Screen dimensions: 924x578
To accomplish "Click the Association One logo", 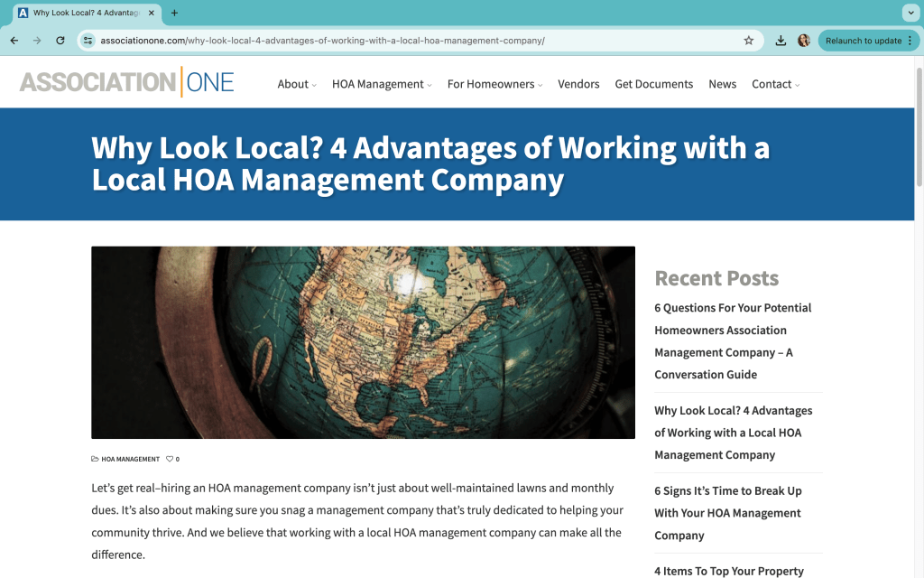I will coord(126,82).
